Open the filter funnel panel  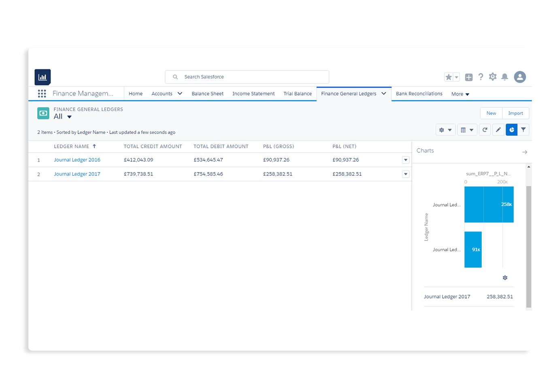[523, 130]
